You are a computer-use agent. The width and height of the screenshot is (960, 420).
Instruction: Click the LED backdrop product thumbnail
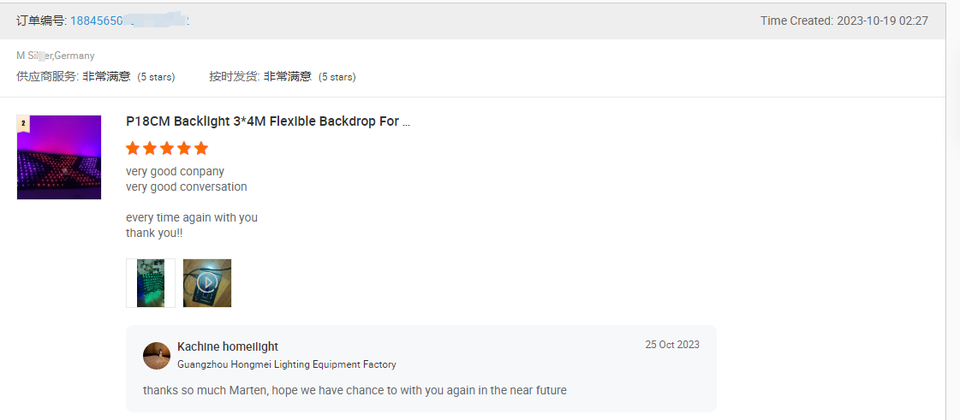[59, 157]
